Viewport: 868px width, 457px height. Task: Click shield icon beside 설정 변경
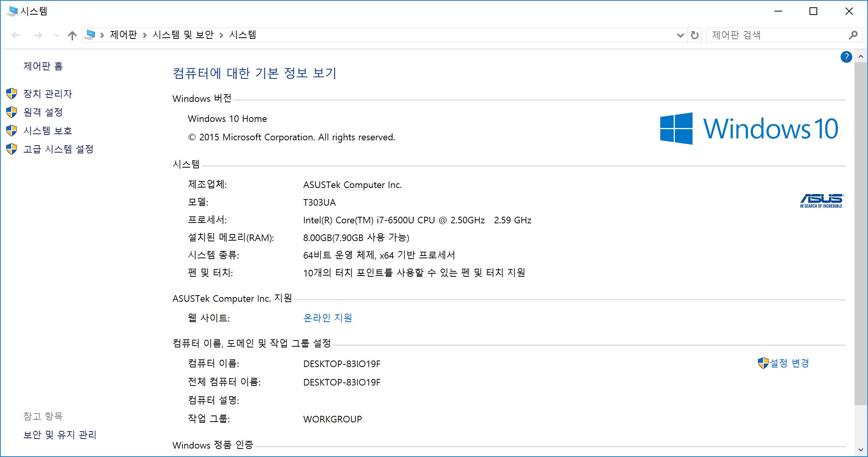(763, 363)
